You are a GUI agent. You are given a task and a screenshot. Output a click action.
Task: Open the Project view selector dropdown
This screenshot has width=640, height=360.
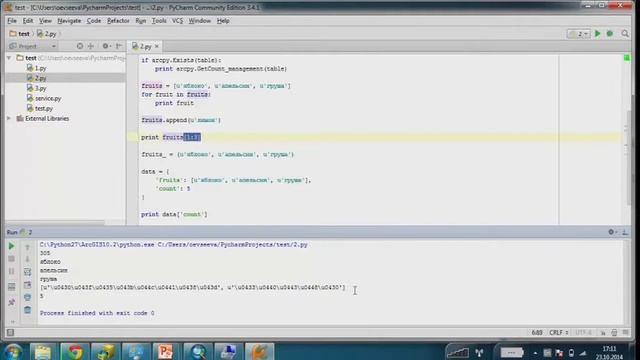[33, 46]
